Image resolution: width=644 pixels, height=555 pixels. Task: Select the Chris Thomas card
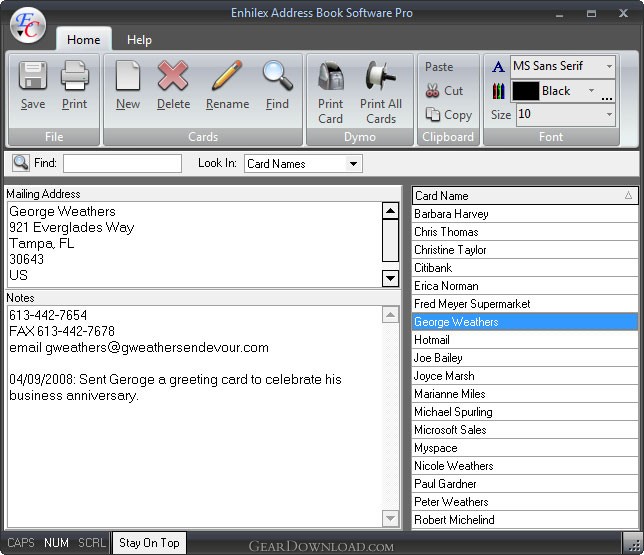click(x=525, y=232)
